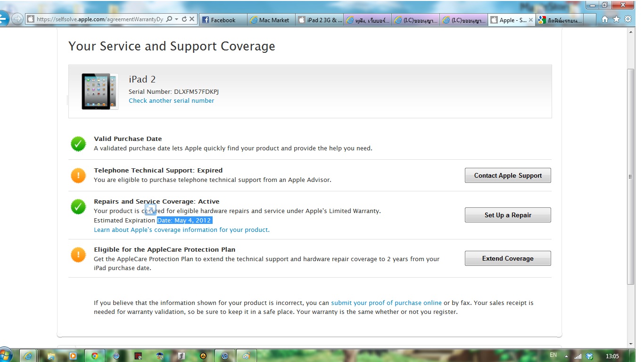Click the browser Forward arrow button
Screen dimensions: 644x362
click(17, 19)
